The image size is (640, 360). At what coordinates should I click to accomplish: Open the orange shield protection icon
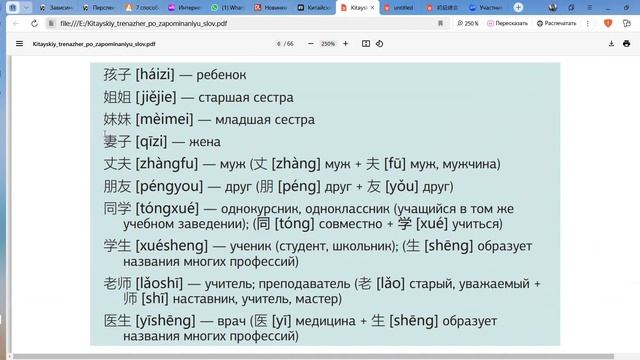tap(608, 23)
